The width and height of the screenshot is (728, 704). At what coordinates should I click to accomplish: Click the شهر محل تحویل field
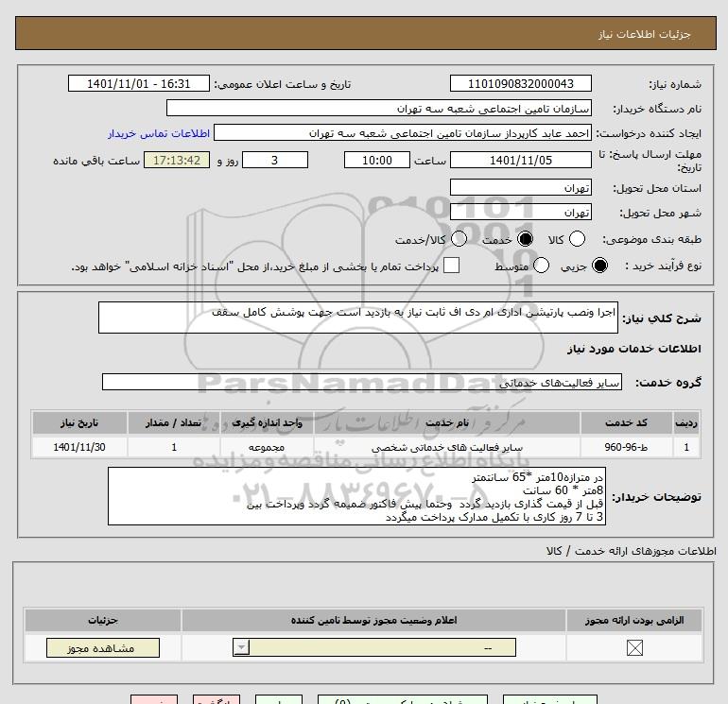[520, 212]
